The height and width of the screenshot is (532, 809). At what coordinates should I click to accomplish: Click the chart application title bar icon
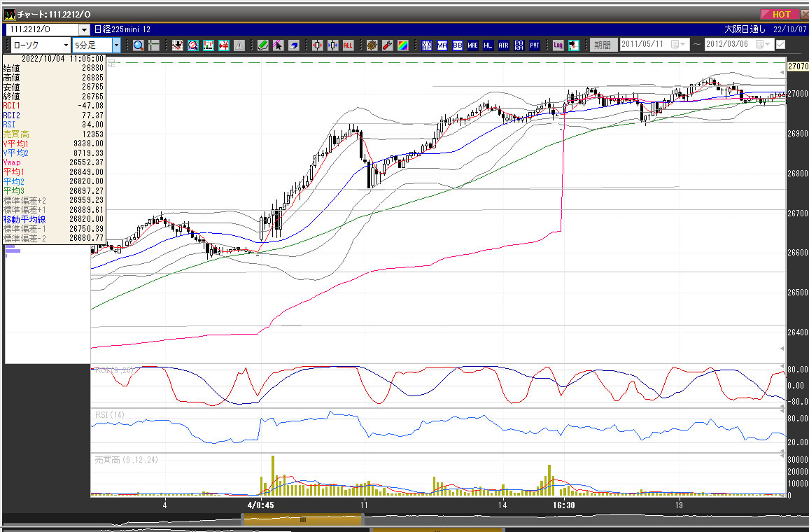(x=9, y=15)
